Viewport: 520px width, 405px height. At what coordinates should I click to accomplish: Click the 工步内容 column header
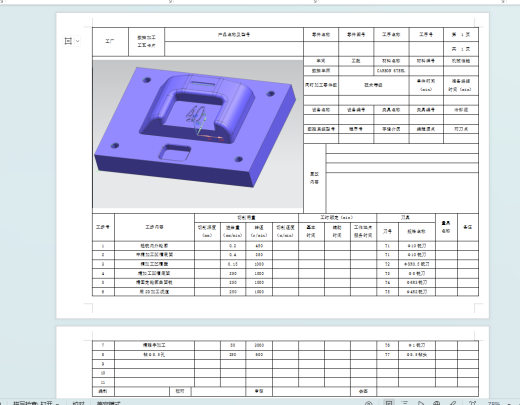pos(154,227)
